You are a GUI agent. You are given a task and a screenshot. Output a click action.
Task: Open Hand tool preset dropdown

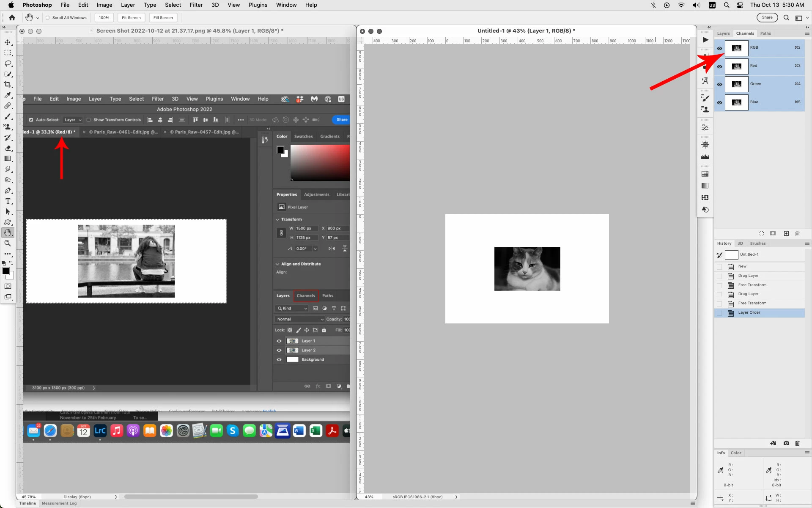pos(38,18)
